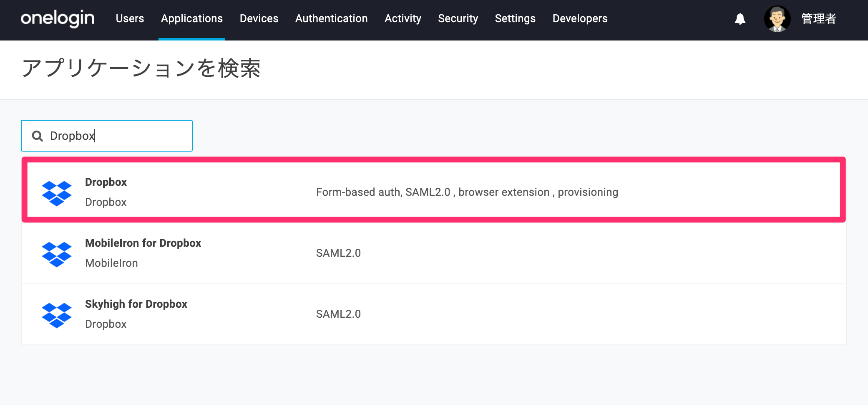Viewport: 868px width, 405px height.
Task: Open the 管理者 account menu
Action: (x=819, y=19)
